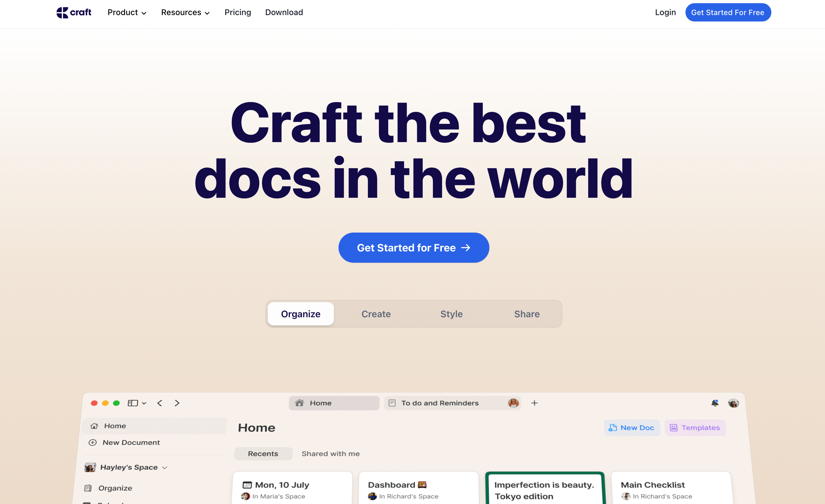Screen dimensions: 825x504
Task: Click New Document in the sidebar
Action: click(x=131, y=443)
